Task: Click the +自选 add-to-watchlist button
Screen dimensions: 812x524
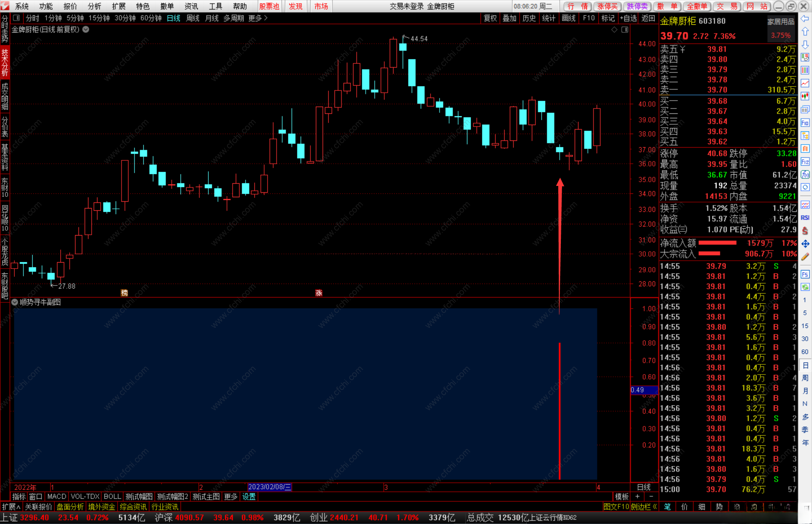Action: pyautogui.click(x=628, y=18)
